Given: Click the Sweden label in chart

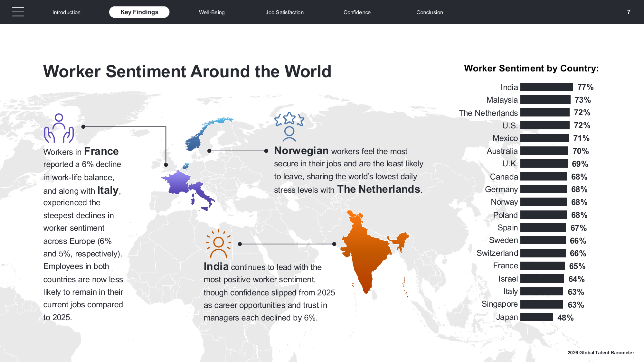Looking at the screenshot, I should pos(503,240).
